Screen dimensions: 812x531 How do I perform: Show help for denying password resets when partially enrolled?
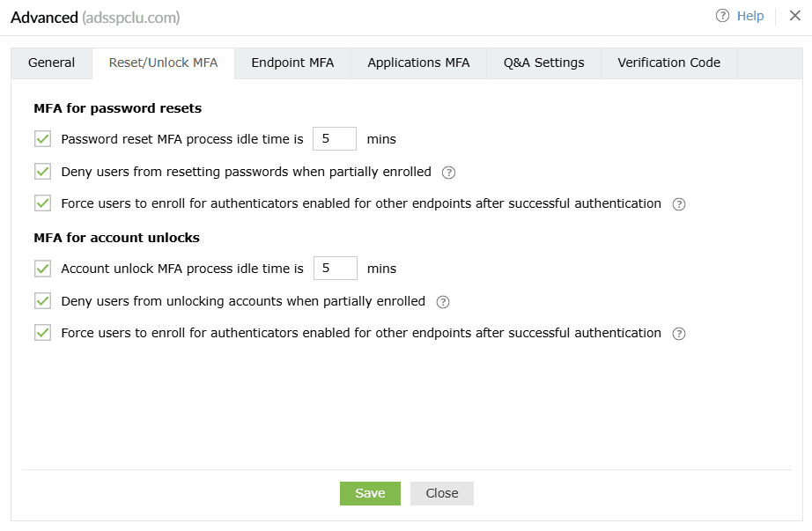(x=449, y=172)
